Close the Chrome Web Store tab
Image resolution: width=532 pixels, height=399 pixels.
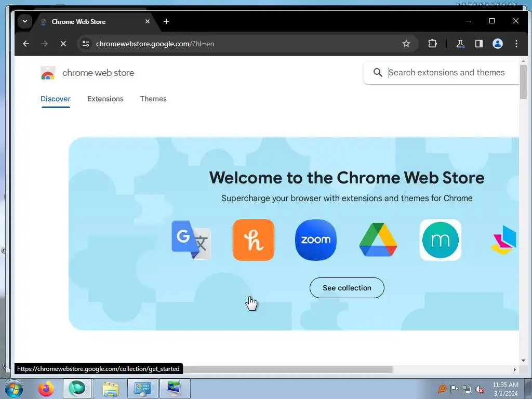click(147, 21)
